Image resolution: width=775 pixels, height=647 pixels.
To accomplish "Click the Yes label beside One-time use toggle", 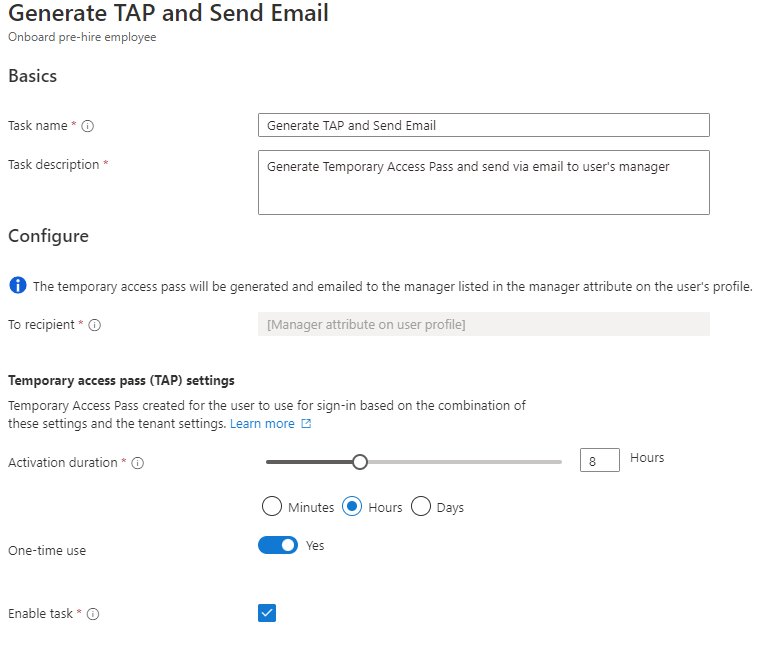I will coord(315,545).
